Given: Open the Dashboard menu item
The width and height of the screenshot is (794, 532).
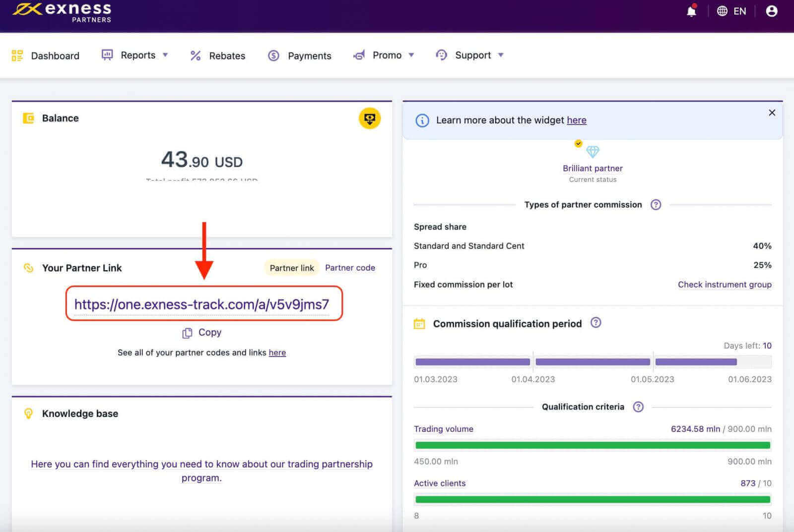Looking at the screenshot, I should click(46, 56).
